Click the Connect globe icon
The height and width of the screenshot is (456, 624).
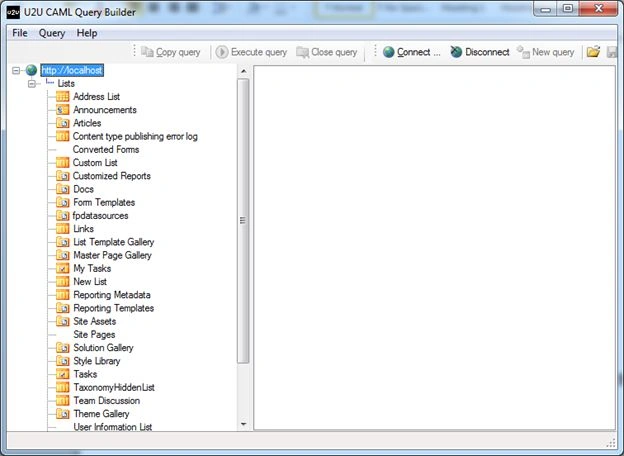pyautogui.click(x=389, y=52)
